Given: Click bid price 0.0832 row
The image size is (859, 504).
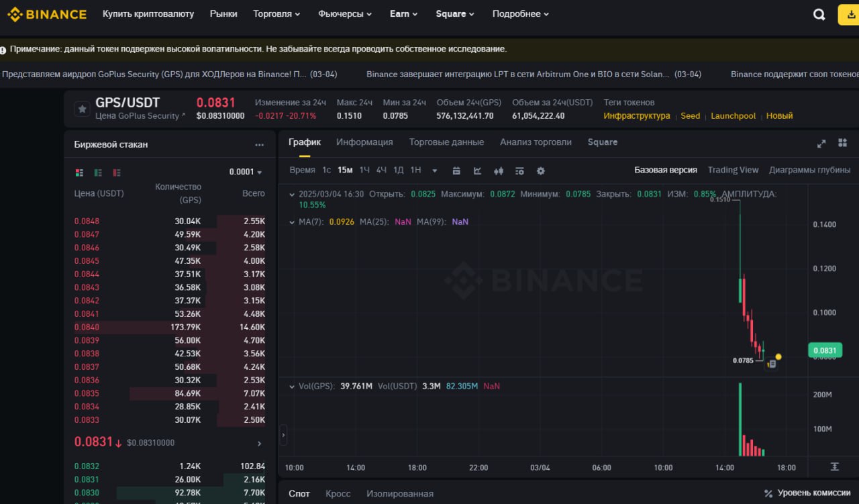Looking at the screenshot, I should tap(170, 466).
